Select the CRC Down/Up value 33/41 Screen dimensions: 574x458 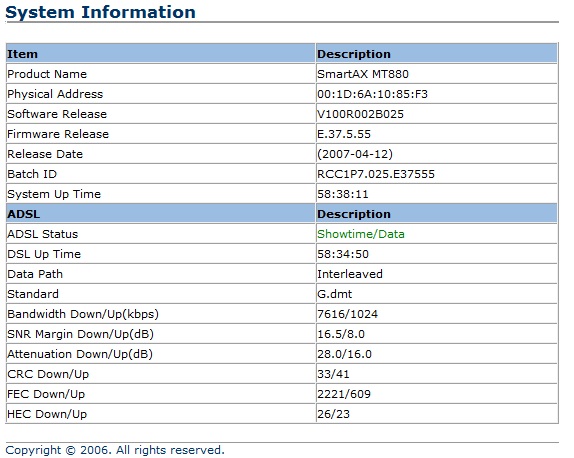333,374
